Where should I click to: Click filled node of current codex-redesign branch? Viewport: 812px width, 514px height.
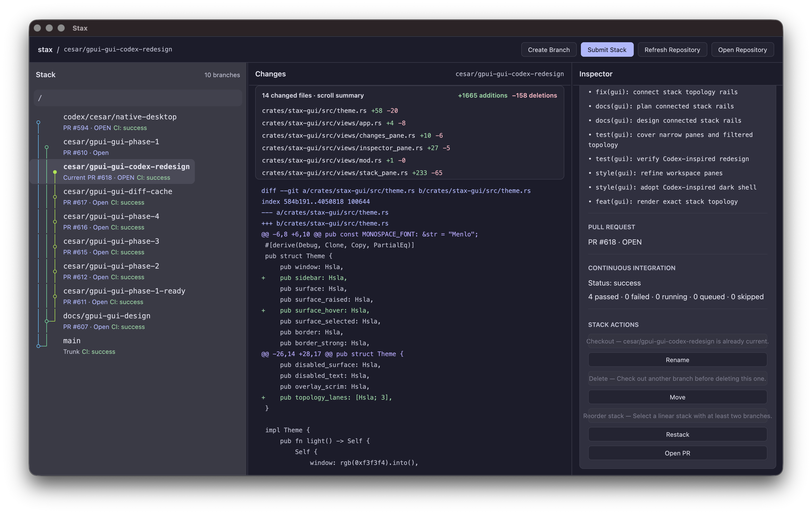pyautogui.click(x=55, y=172)
